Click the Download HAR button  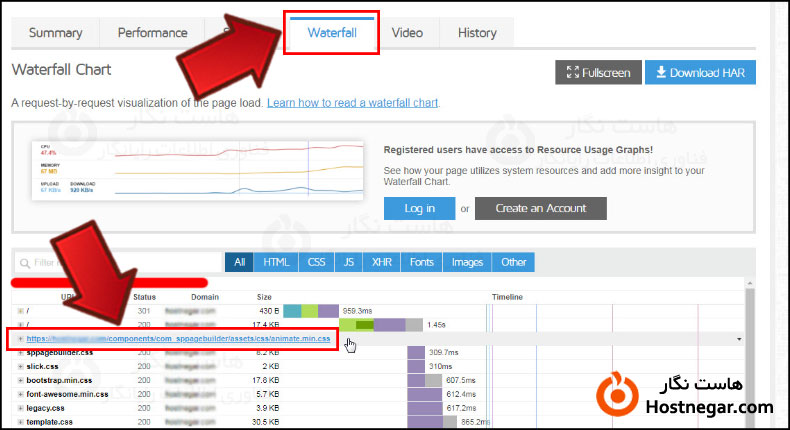click(x=700, y=72)
